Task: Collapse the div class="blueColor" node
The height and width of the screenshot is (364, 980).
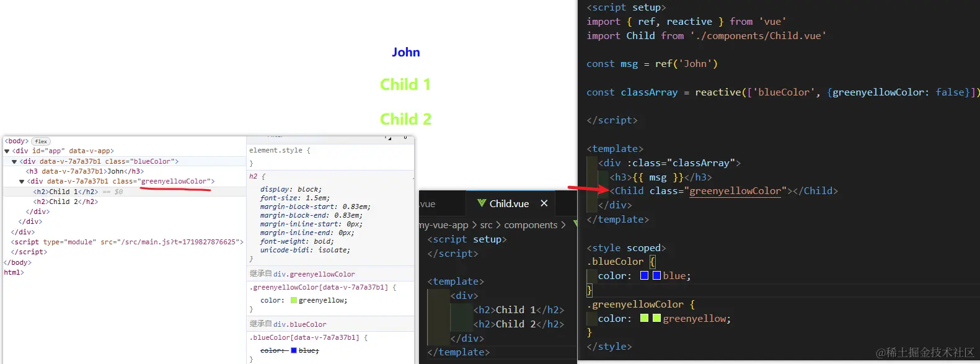Action: pyautogui.click(x=14, y=162)
